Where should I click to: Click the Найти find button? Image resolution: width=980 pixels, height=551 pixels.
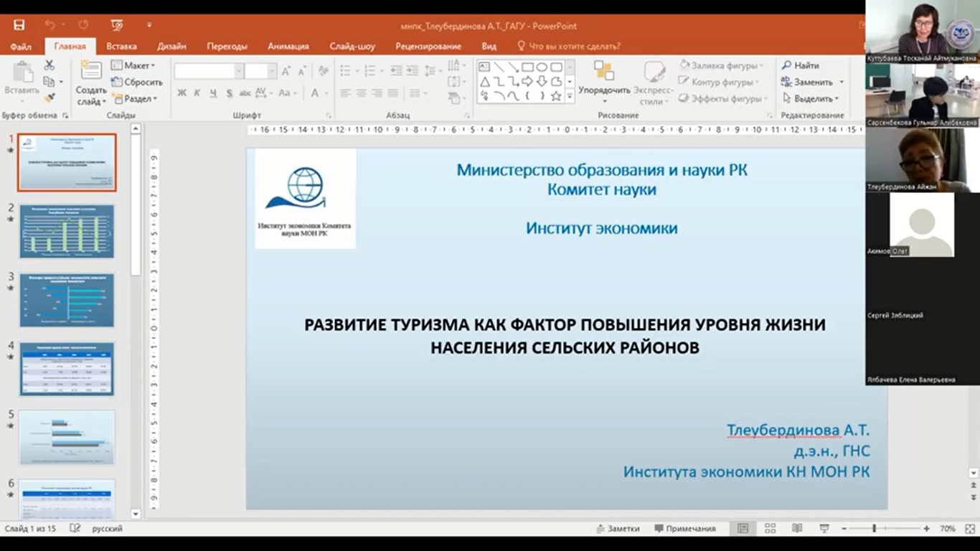click(x=801, y=65)
